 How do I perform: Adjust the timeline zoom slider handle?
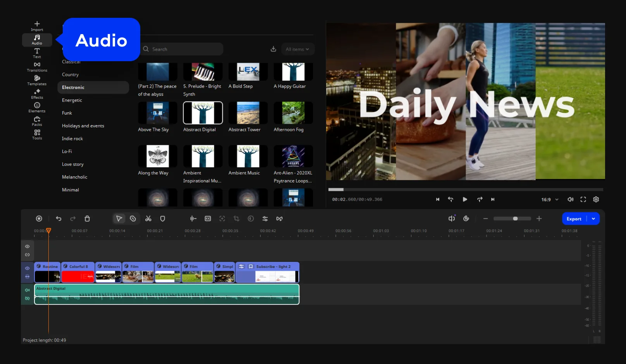(515, 219)
